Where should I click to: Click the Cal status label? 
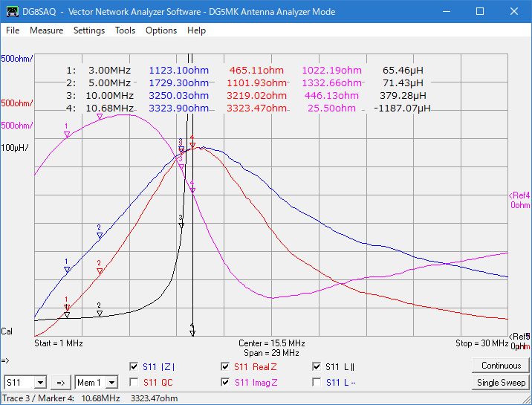tap(7, 331)
